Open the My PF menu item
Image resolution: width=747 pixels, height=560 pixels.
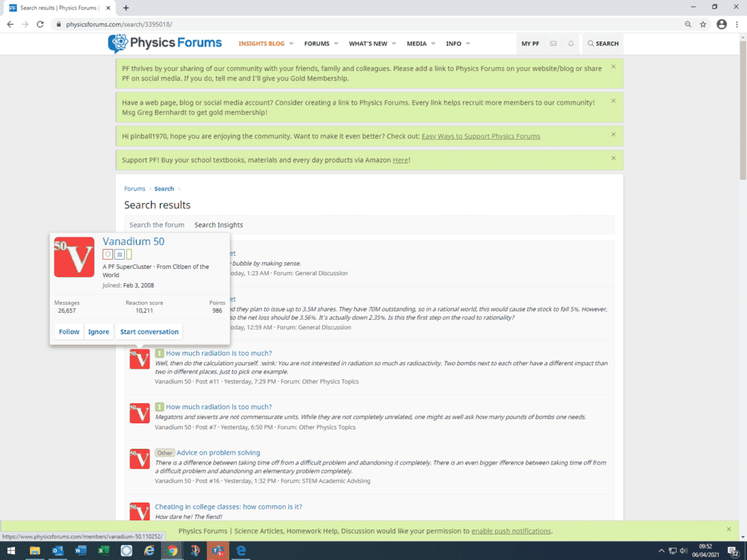tap(530, 44)
